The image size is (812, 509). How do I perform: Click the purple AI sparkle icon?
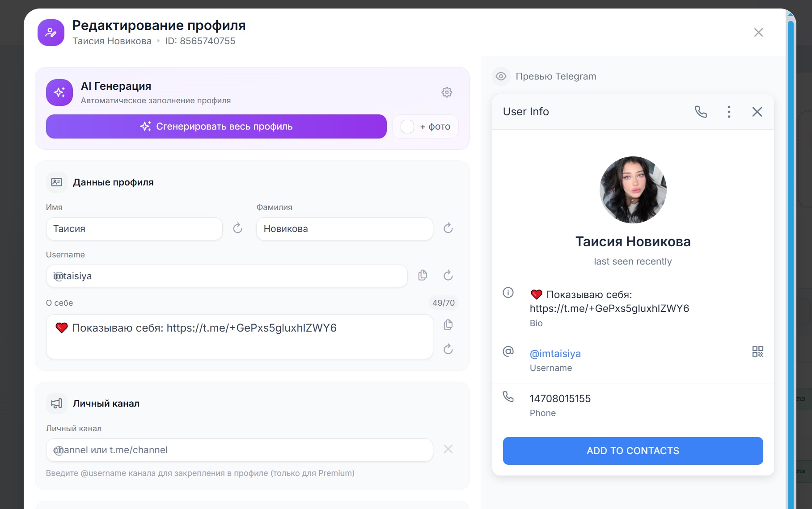click(x=59, y=93)
